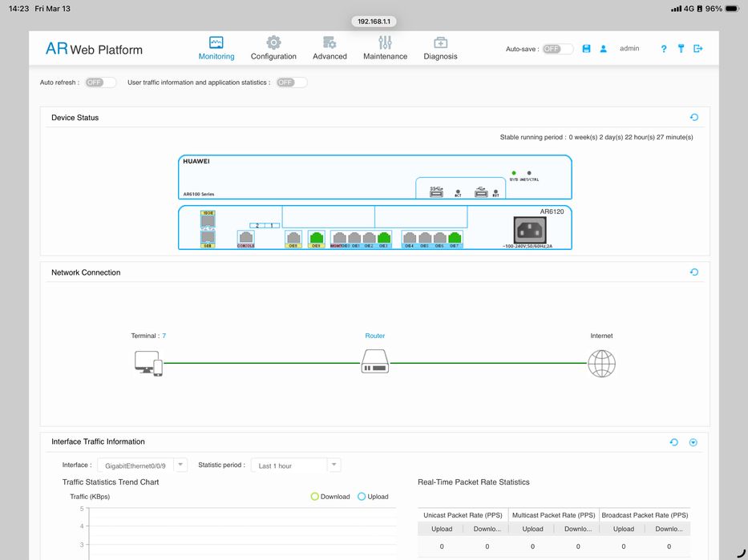
Task: Click the Router link label
Action: click(x=375, y=336)
